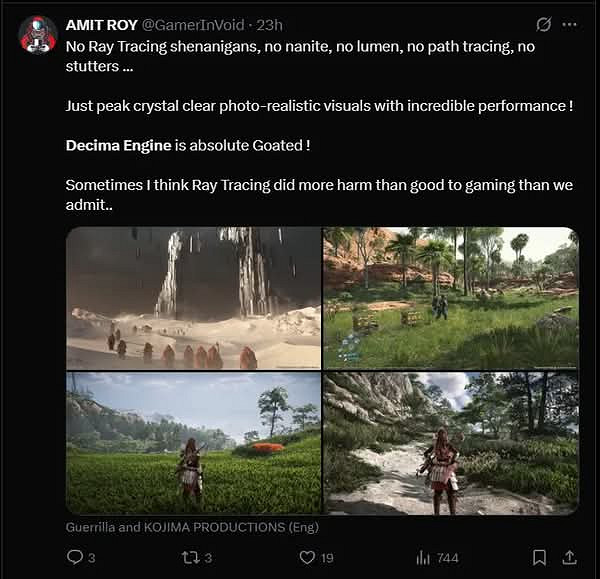This screenshot has height=579, width=600.
Task: Open the palm tree jungle screenshot
Action: point(451,298)
